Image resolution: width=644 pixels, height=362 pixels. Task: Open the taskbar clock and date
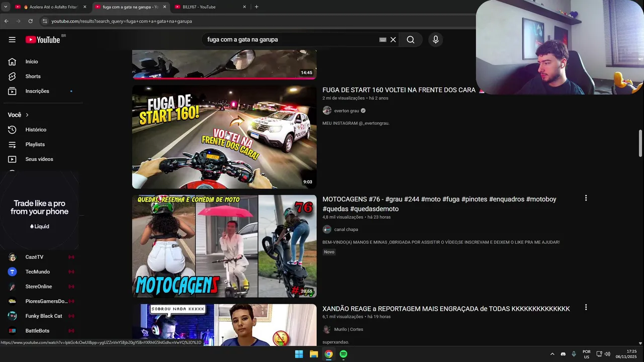626,354
